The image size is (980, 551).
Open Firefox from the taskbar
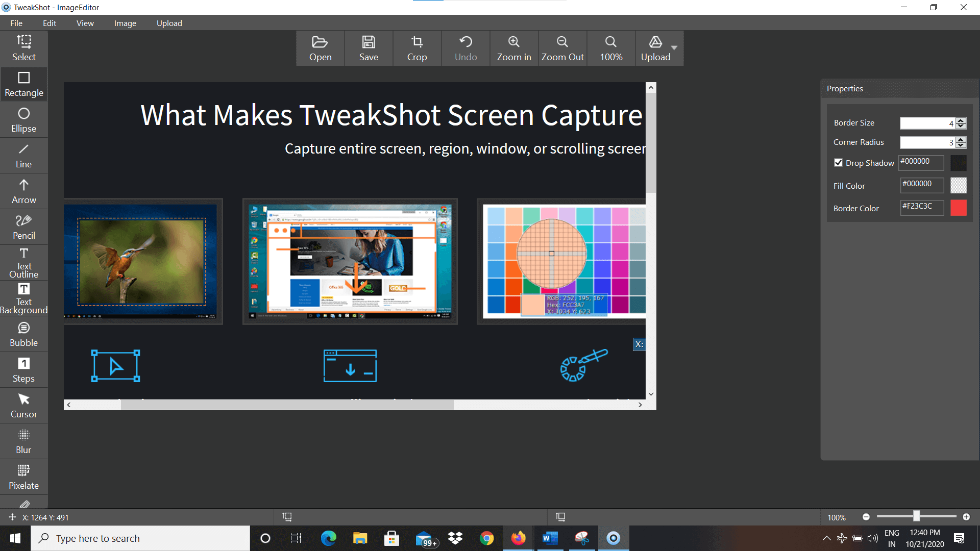click(518, 538)
